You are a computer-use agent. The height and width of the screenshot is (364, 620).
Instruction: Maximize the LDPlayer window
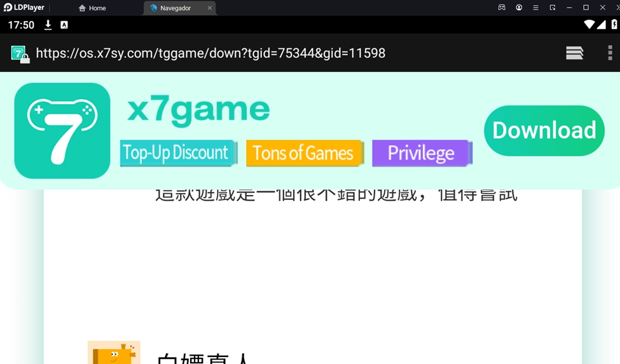pyautogui.click(x=586, y=8)
